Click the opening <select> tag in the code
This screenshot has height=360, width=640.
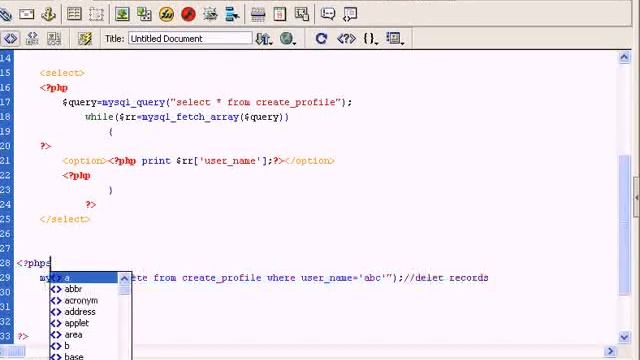(x=62, y=73)
